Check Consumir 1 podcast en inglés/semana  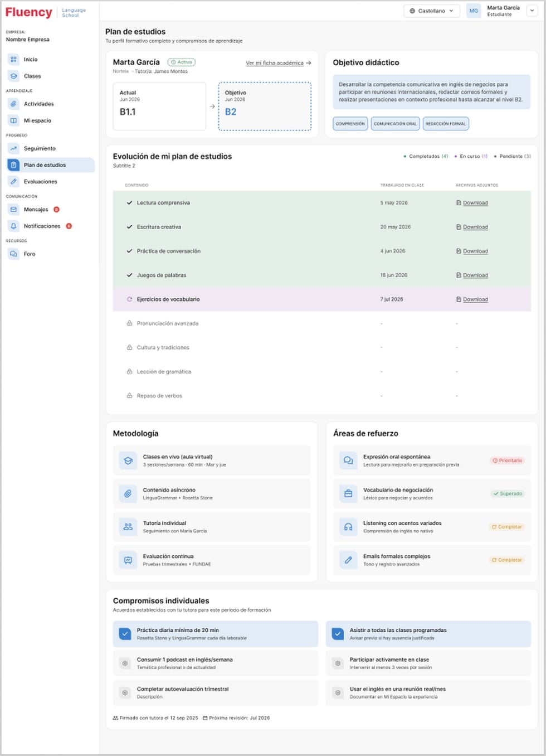(125, 663)
